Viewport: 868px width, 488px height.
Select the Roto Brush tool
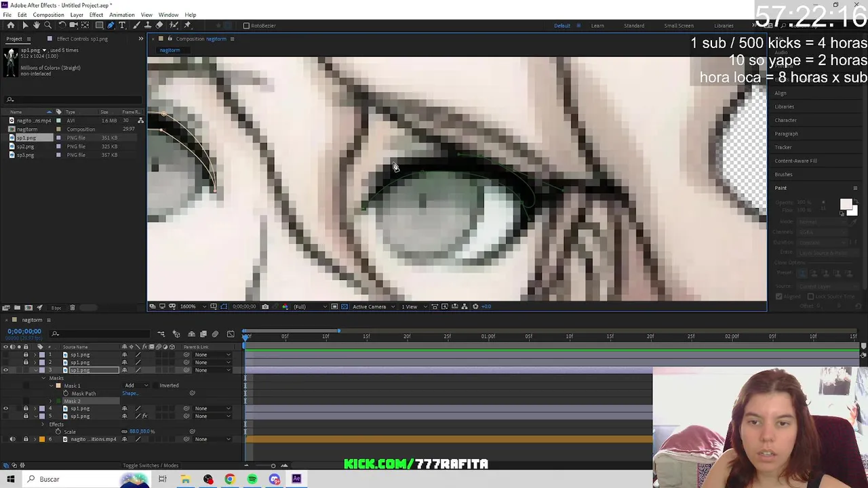tap(173, 25)
